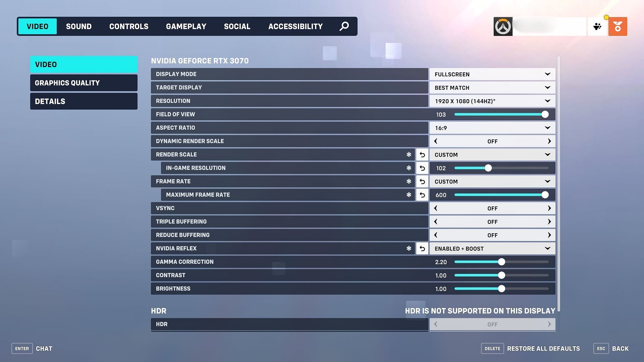The width and height of the screenshot is (644, 362).
Task: Click Restore All Defaults button
Action: click(543, 348)
